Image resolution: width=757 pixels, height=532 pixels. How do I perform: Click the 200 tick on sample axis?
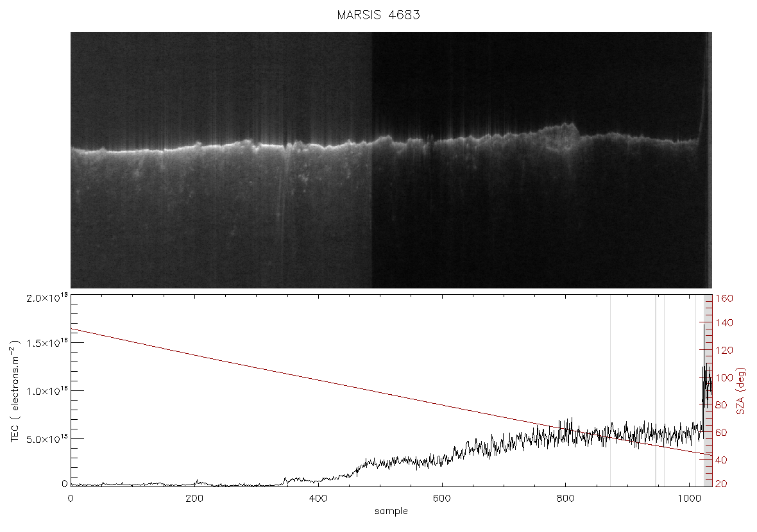(194, 498)
